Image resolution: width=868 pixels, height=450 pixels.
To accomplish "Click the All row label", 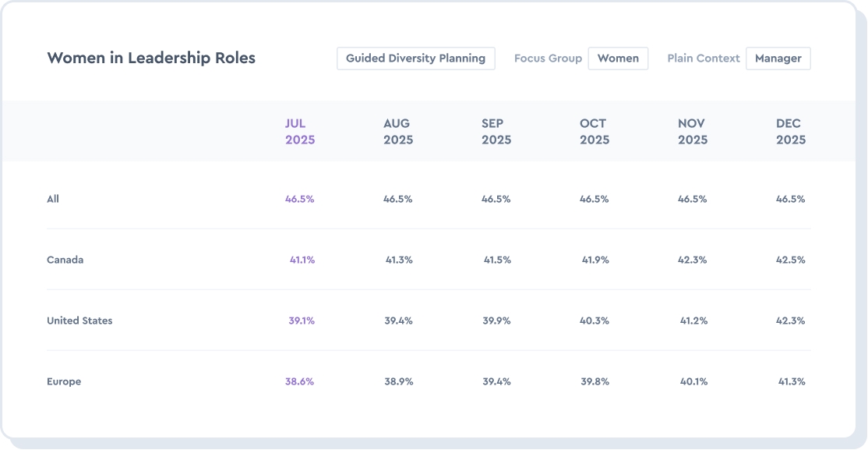I will click(x=53, y=199).
